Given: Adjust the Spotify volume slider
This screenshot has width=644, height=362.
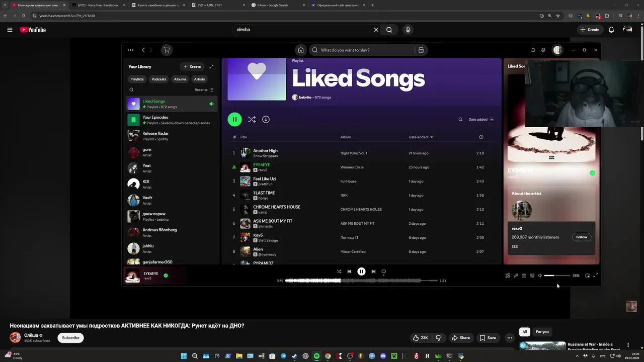Looking at the screenshot, I should pyautogui.click(x=557, y=276).
